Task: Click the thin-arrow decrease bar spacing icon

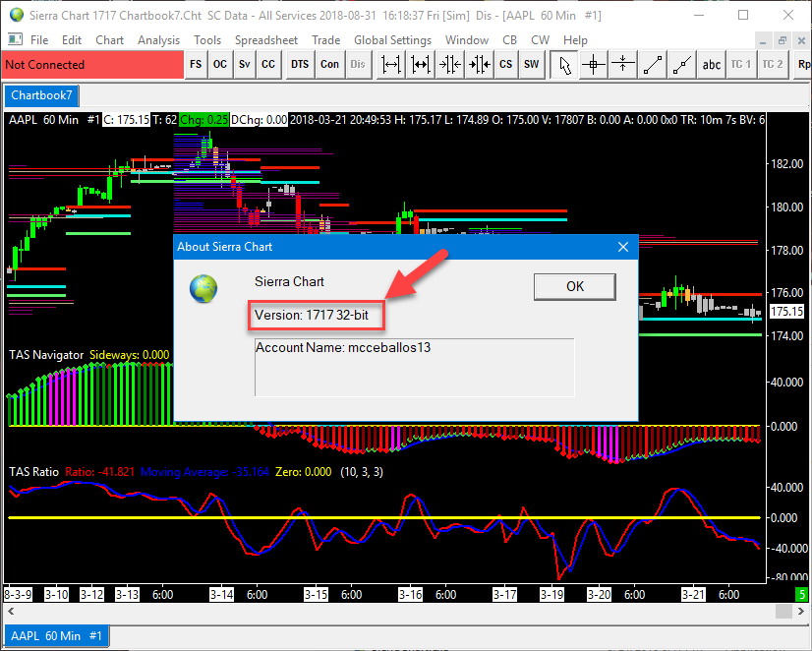Action: coord(449,65)
